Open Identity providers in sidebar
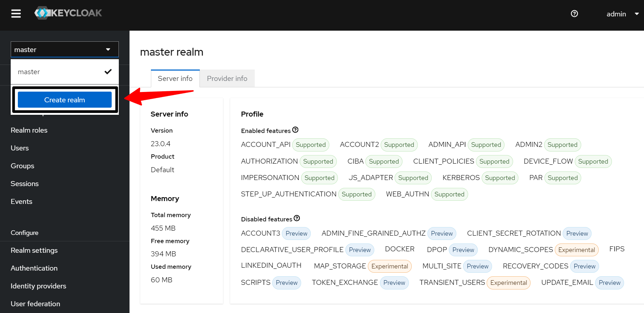The width and height of the screenshot is (644, 313). click(x=38, y=286)
